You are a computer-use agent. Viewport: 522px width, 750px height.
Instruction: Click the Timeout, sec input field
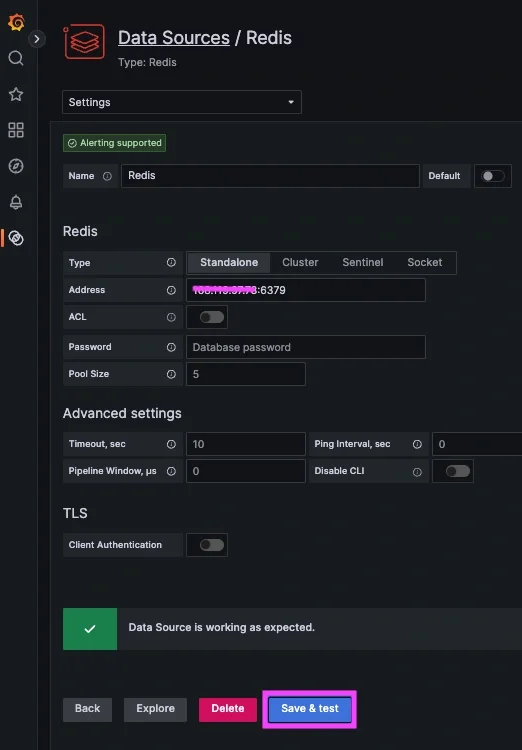246,444
